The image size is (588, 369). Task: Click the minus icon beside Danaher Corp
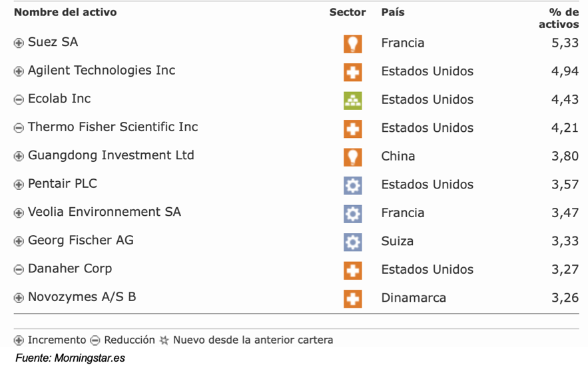pos(19,270)
